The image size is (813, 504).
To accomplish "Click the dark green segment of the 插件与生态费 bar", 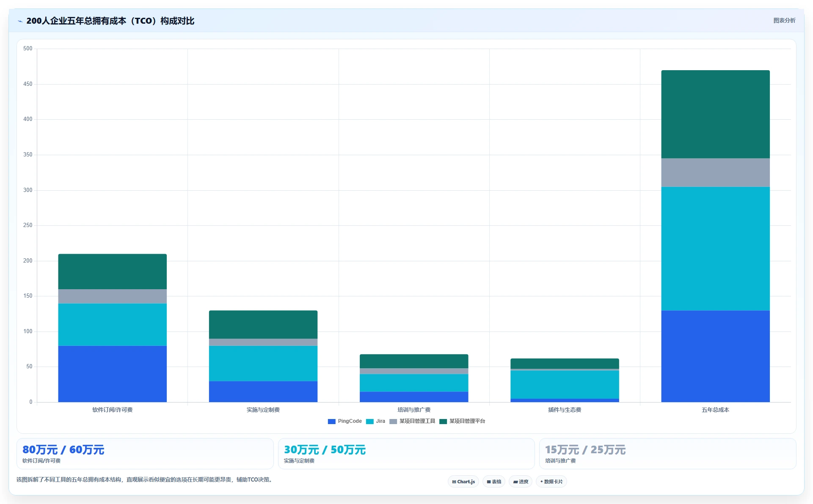I will 565,364.
